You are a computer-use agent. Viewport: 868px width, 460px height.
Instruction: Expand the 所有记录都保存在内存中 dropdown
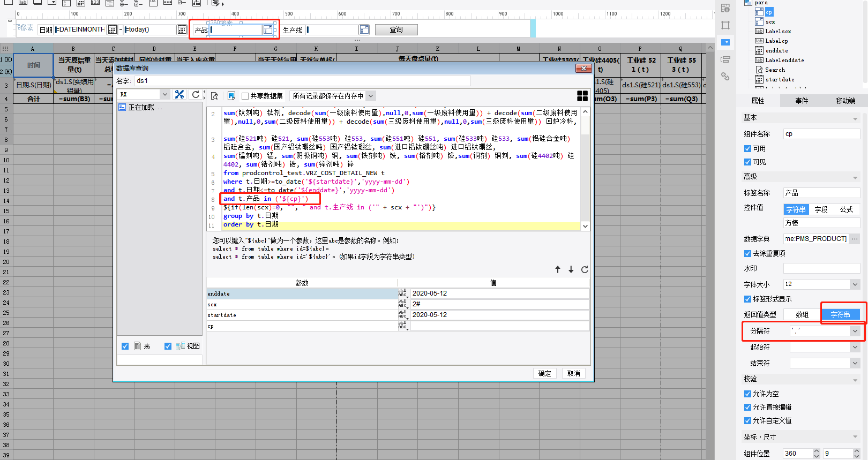point(371,96)
